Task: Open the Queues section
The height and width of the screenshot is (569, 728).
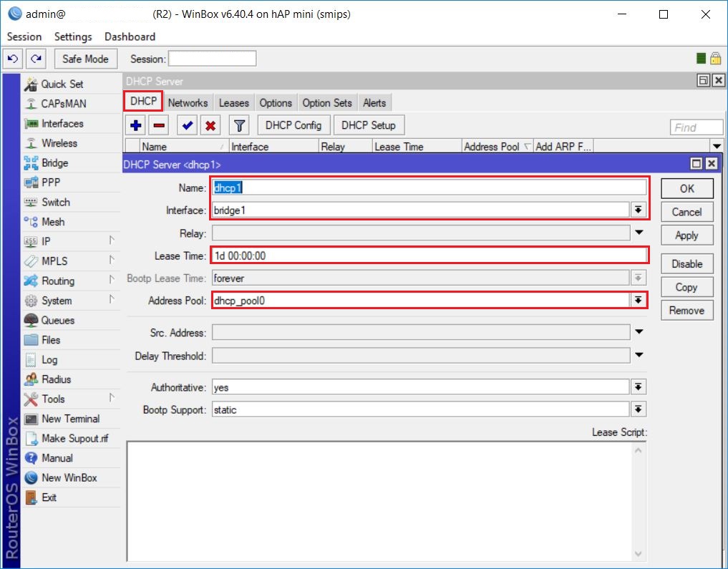Action: 57,320
